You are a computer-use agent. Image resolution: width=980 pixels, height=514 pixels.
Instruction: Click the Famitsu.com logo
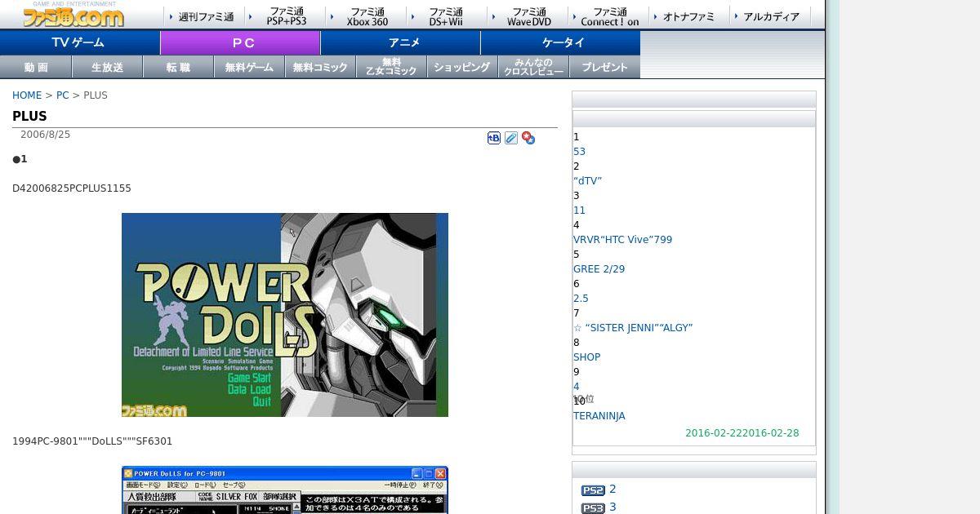pos(73,15)
